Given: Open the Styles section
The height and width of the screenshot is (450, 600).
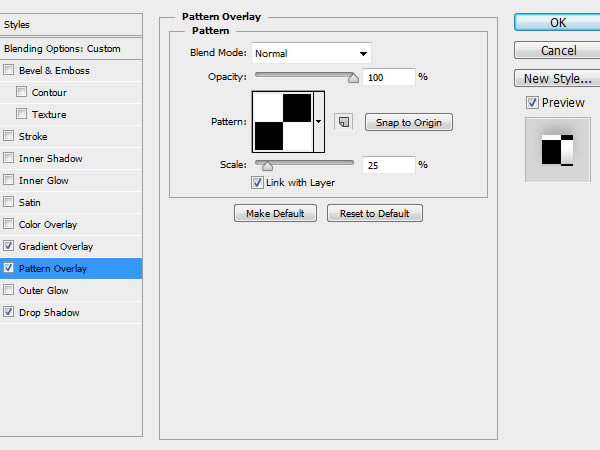Looking at the screenshot, I should click(x=71, y=25).
